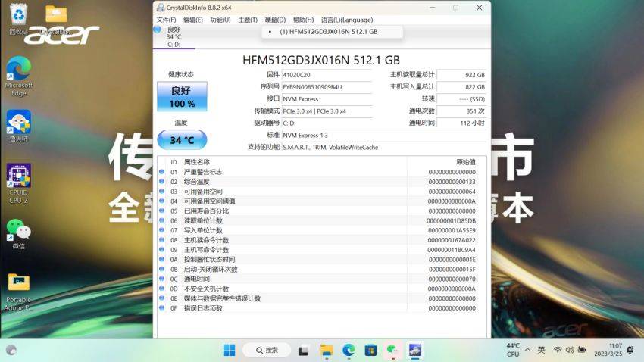644x362 pixels.
Task: Click host writes total 822 GB
Action: tap(461, 87)
